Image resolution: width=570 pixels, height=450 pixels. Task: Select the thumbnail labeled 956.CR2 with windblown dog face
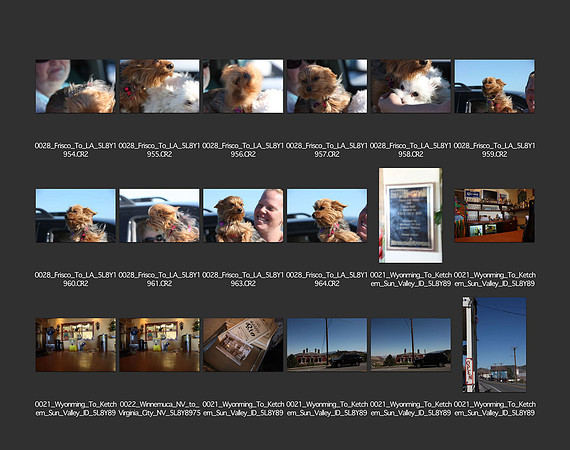pos(243,86)
